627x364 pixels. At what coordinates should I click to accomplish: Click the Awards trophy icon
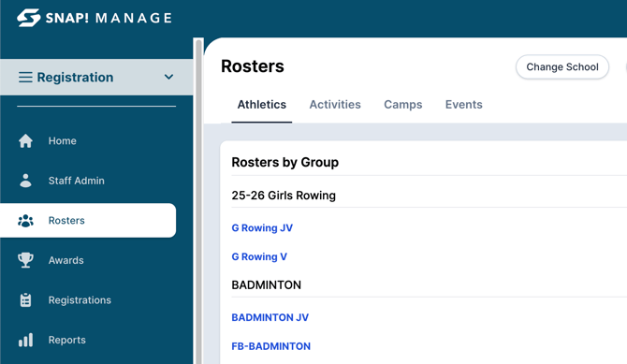click(25, 260)
